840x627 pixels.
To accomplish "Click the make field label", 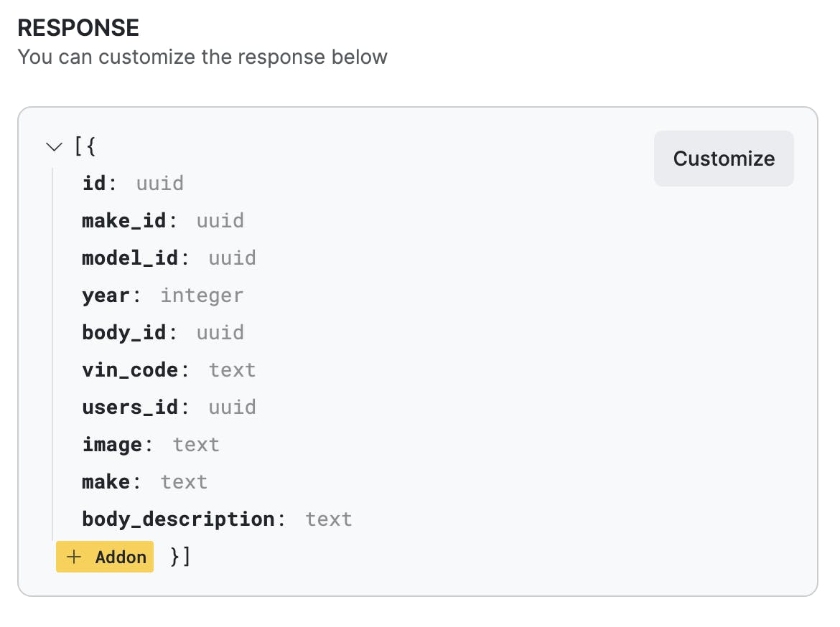I will coord(106,482).
